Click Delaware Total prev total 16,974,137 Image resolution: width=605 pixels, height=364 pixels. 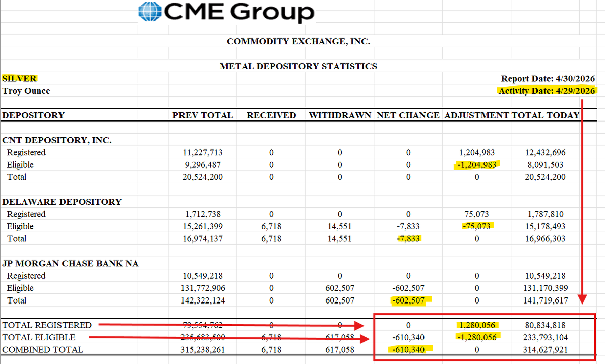tap(203, 238)
